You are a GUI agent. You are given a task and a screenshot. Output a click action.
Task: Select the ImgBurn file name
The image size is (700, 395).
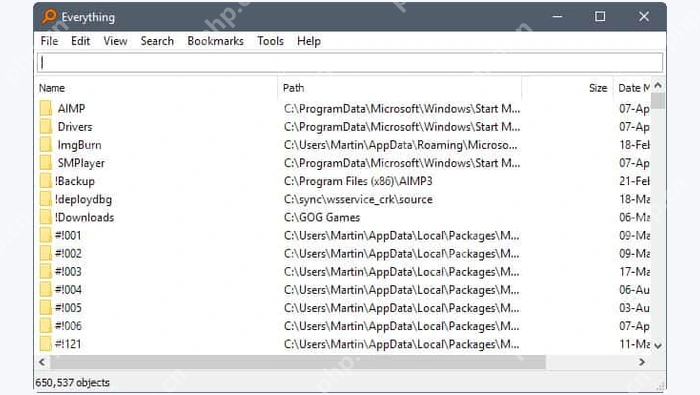[x=79, y=145]
